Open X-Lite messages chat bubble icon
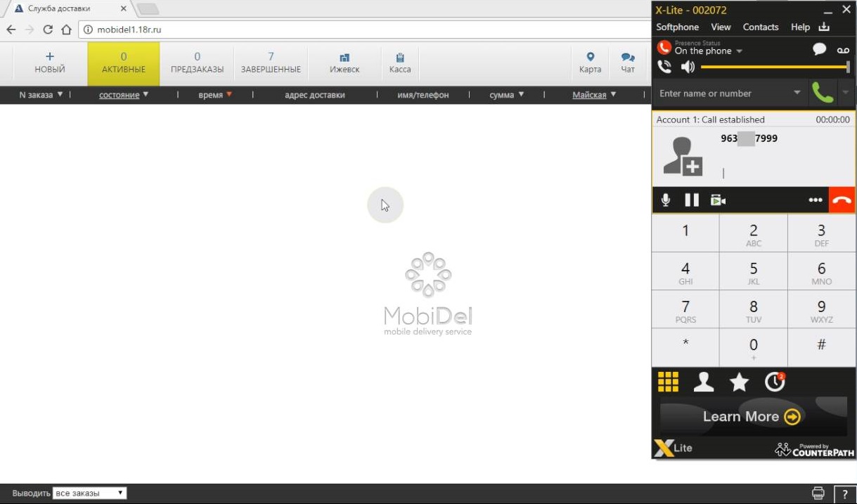This screenshot has width=857, height=504. click(x=819, y=49)
